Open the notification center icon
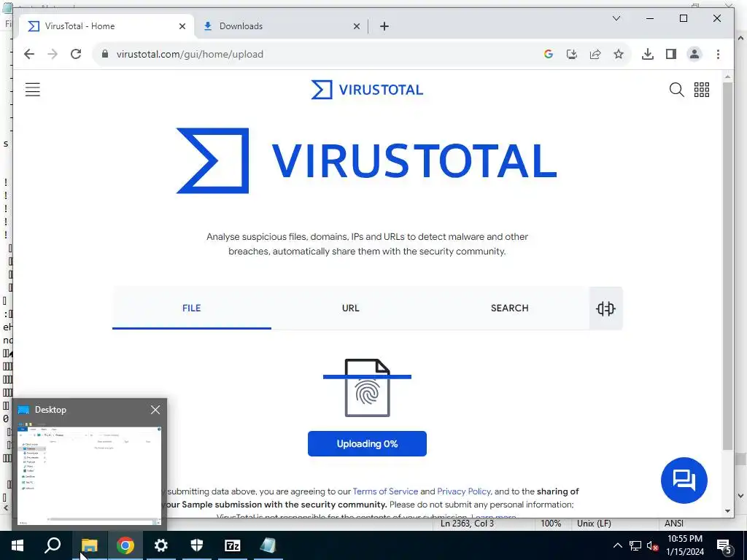Viewport: 747px width, 560px height. 724,545
